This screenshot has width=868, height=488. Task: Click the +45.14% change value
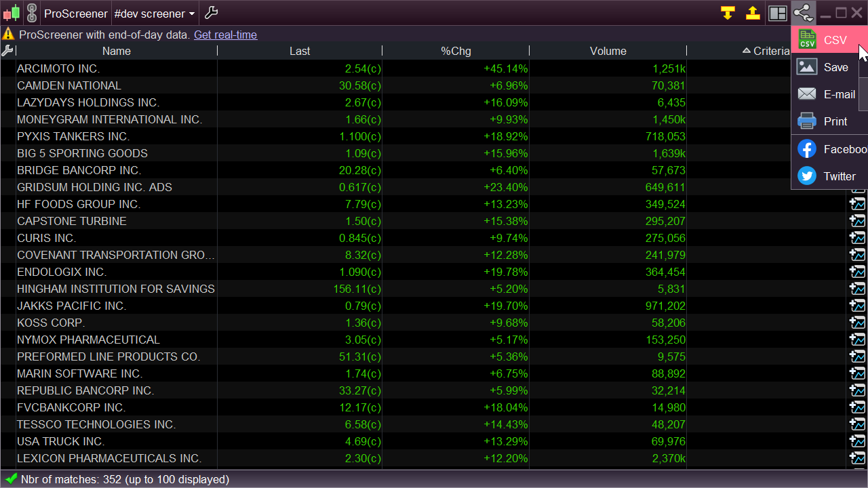[505, 68]
